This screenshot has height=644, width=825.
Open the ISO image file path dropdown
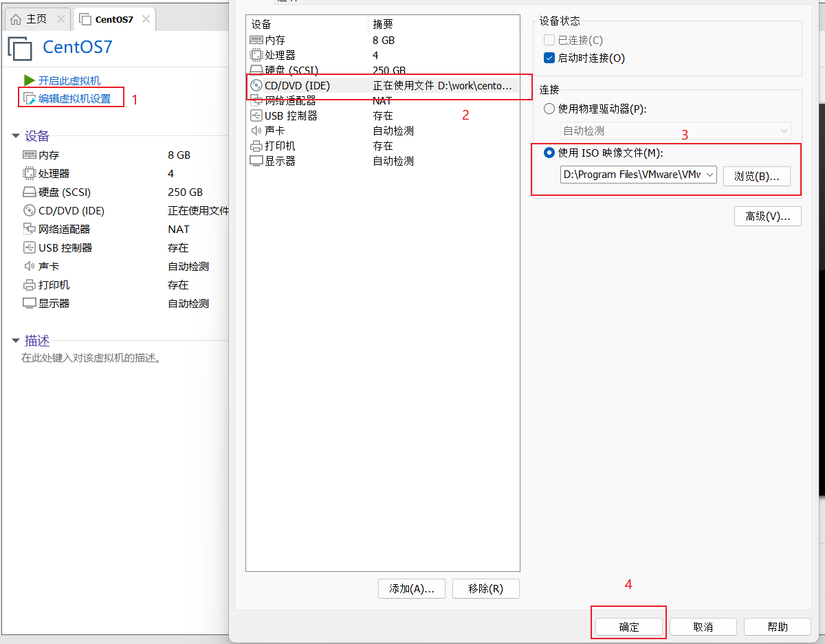[x=710, y=175]
